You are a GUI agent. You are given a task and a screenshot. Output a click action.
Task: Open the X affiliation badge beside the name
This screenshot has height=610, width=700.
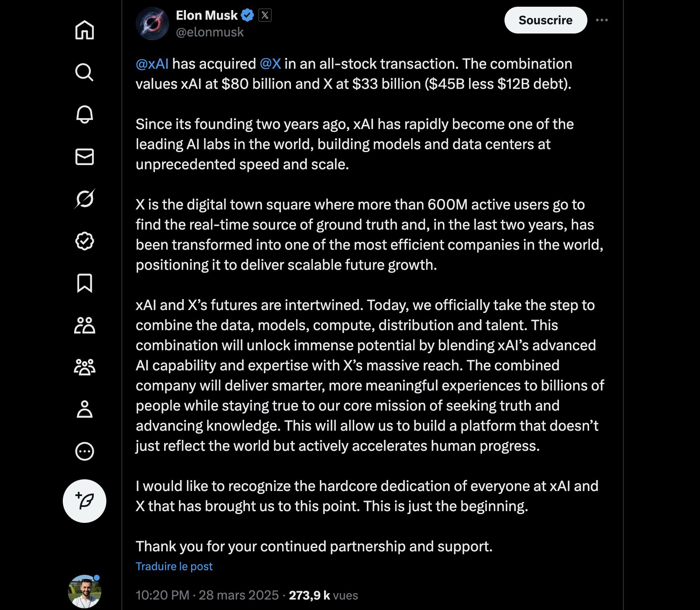265,16
